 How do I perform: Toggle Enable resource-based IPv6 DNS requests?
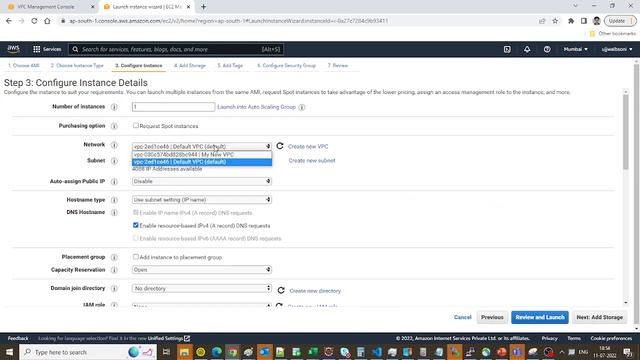pos(136,238)
